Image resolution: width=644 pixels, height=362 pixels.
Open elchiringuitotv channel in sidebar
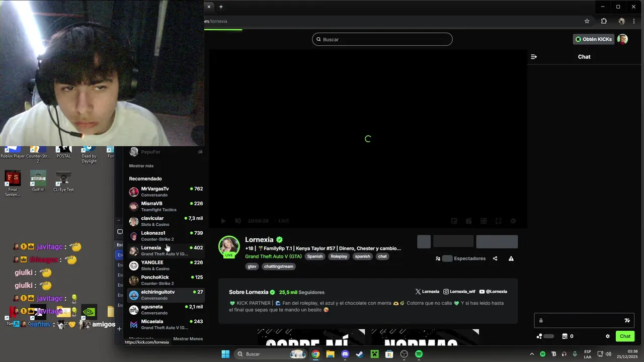pos(166,295)
